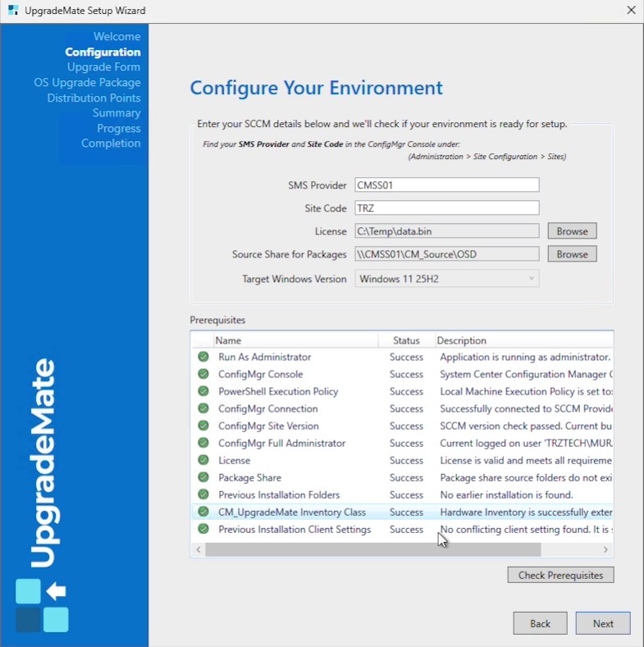
Task: Click the green icon for ConfigMgr Site Version
Action: coord(203,426)
